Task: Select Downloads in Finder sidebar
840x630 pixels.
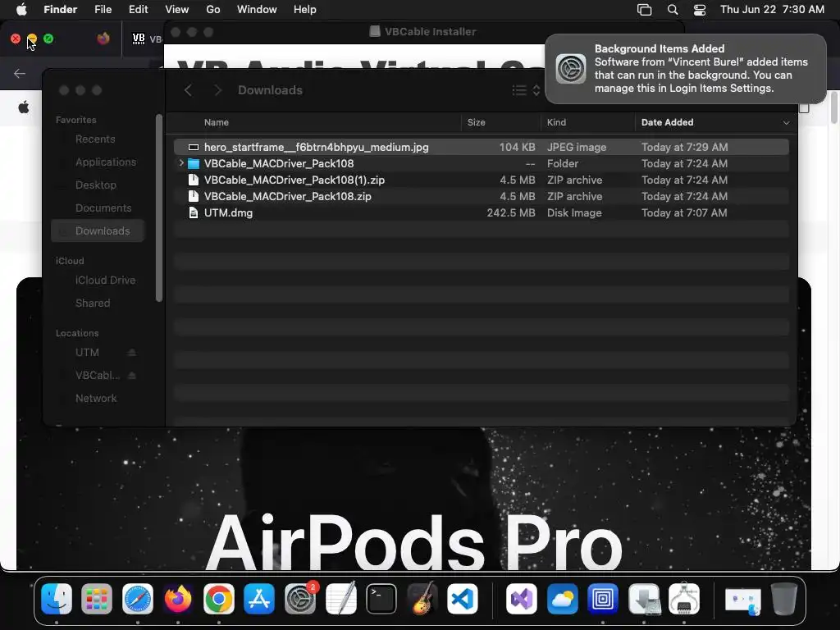Action: pos(97,231)
